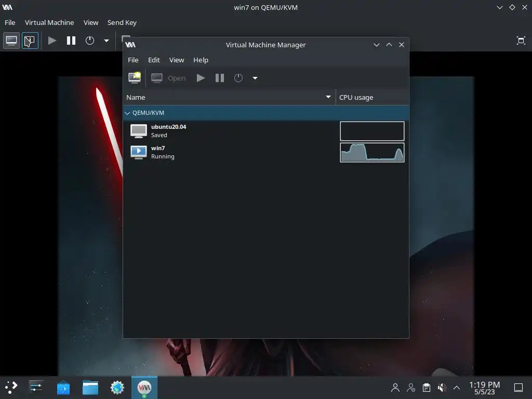Open the clock showing 1:19 PM
The height and width of the screenshot is (399, 532).
pos(485,388)
